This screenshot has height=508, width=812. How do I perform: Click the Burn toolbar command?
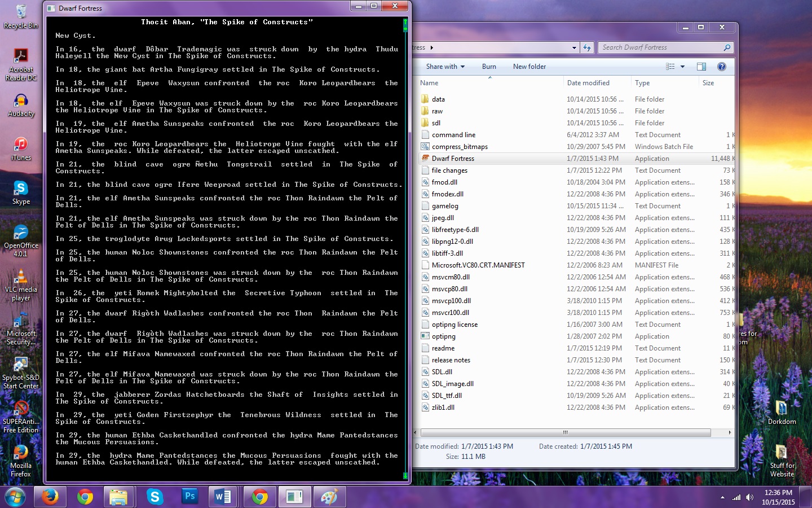pos(489,67)
